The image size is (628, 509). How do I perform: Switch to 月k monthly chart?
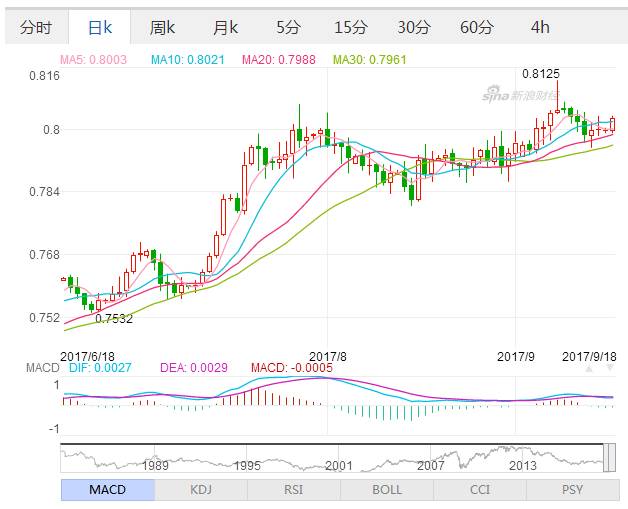pos(226,27)
